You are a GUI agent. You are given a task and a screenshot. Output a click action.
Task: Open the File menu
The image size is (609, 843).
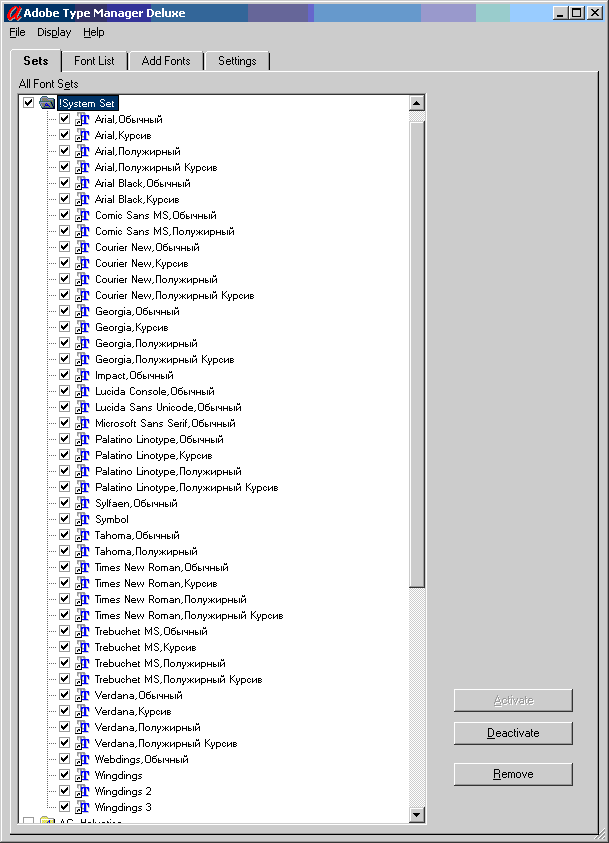pos(17,32)
